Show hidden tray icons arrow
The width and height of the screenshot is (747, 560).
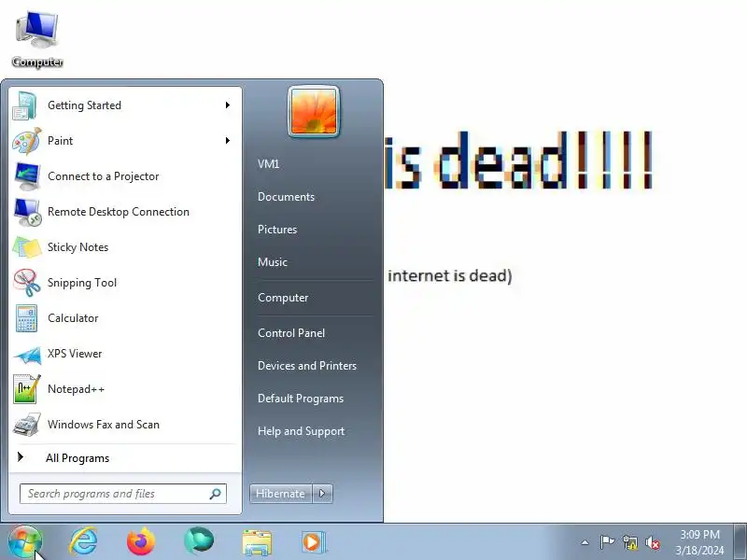coord(585,542)
